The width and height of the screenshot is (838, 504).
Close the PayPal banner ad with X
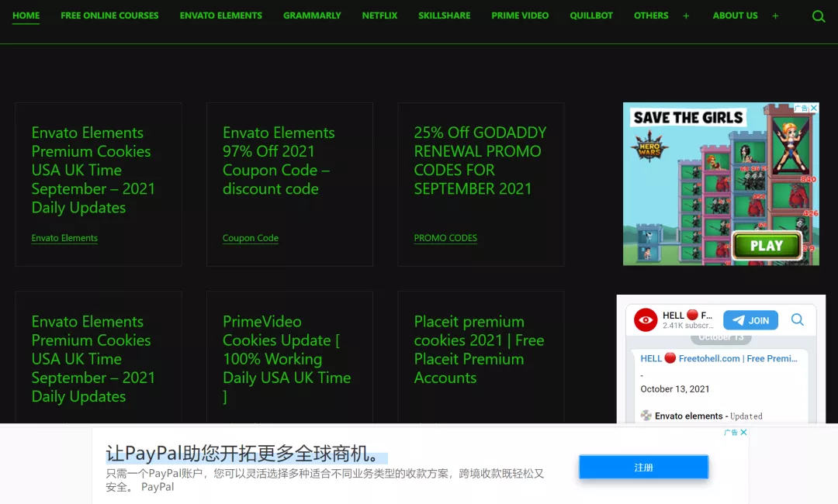[x=743, y=432]
